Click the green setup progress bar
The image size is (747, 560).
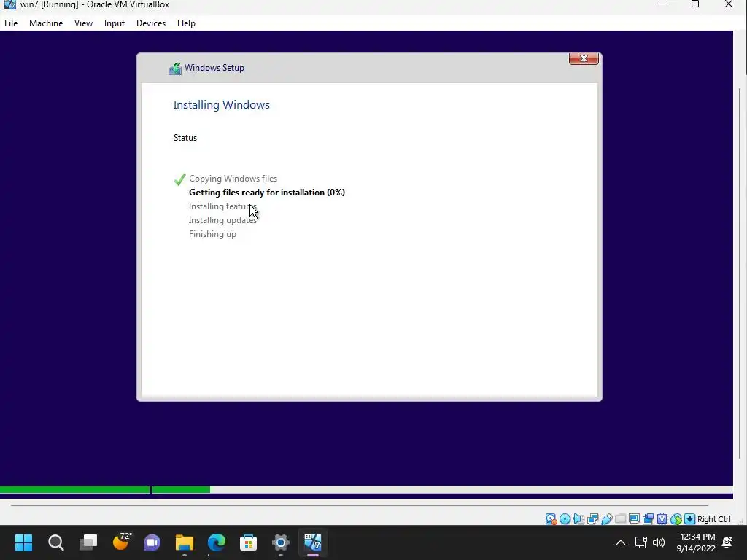click(x=105, y=489)
